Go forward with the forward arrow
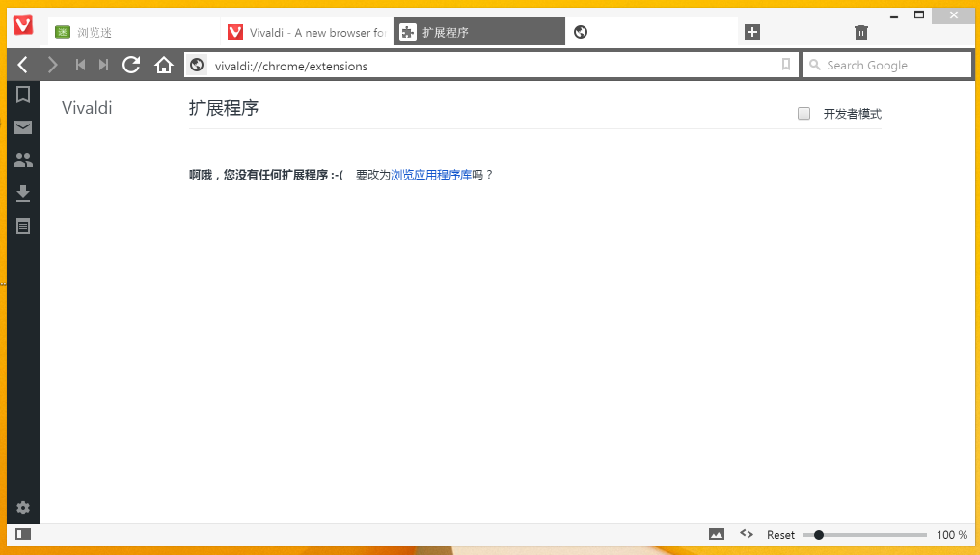The width and height of the screenshot is (980, 555). tap(52, 65)
